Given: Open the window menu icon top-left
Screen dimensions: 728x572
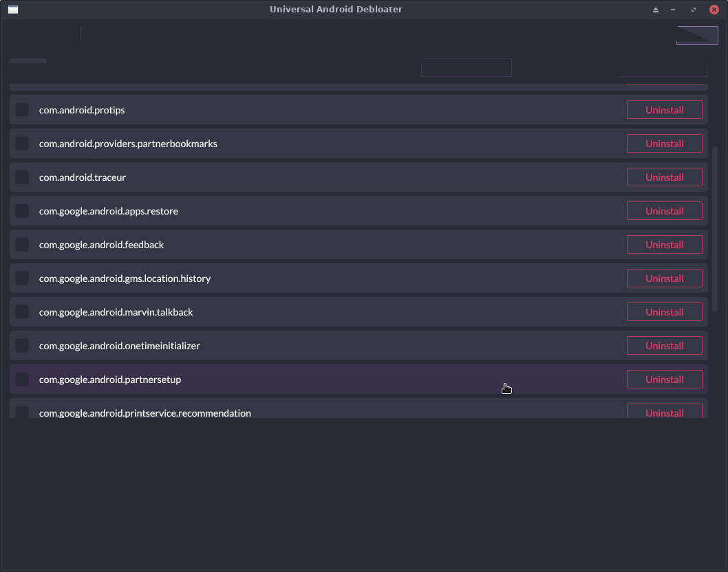Looking at the screenshot, I should point(12,9).
